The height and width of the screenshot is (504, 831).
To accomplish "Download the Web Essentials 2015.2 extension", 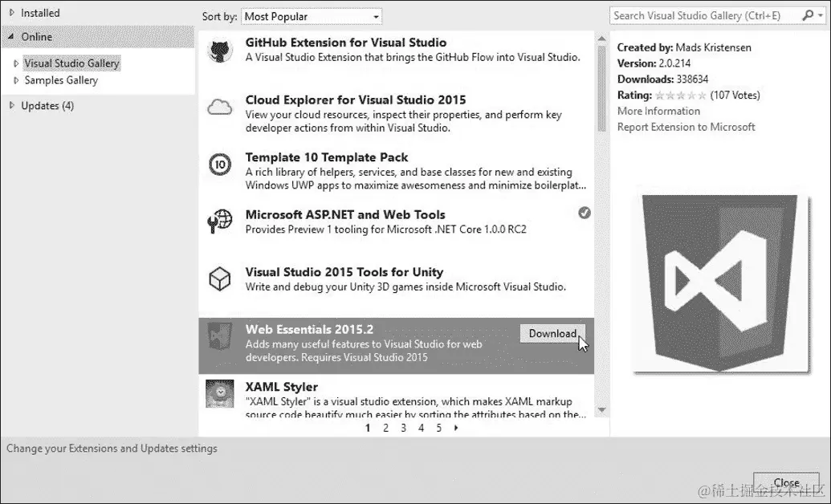I will (x=552, y=333).
